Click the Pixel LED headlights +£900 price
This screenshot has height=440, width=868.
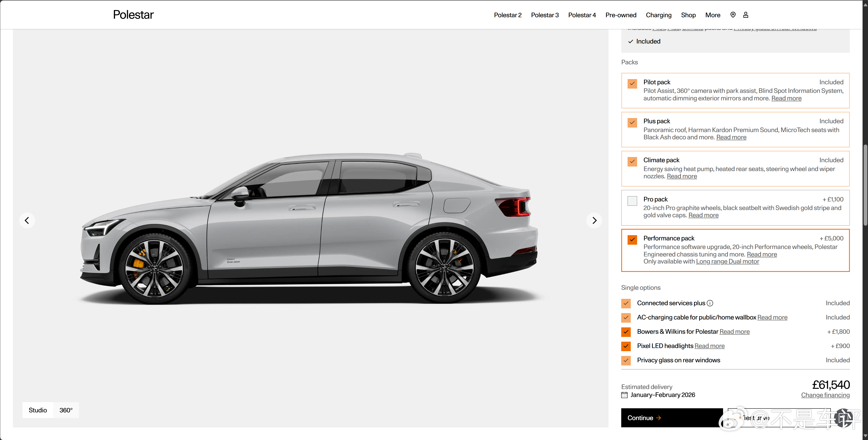pos(840,346)
